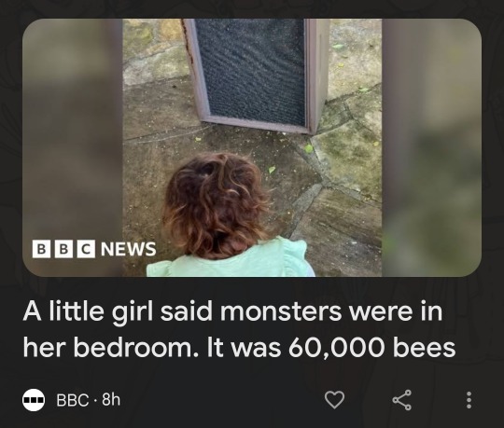504x428 pixels.
Task: Tap the round BBC publisher logo
Action: click(x=34, y=400)
